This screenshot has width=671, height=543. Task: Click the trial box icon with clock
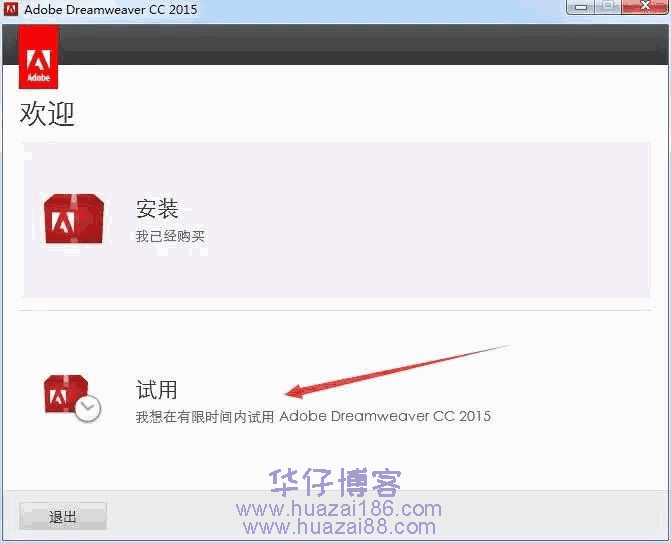(72, 398)
